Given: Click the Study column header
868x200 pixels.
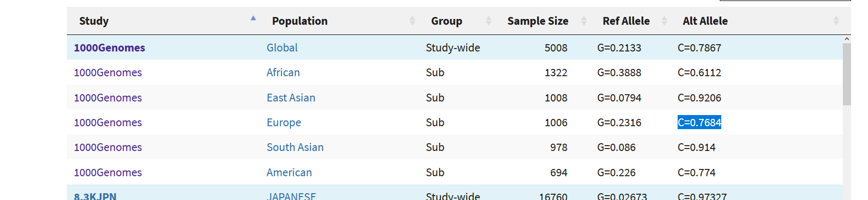Looking at the screenshot, I should 163,21.
